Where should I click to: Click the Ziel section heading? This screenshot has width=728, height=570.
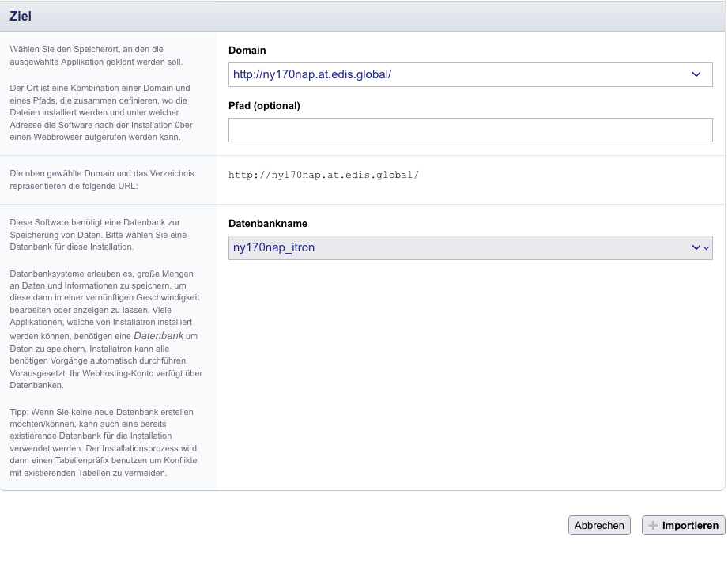pos(21,17)
